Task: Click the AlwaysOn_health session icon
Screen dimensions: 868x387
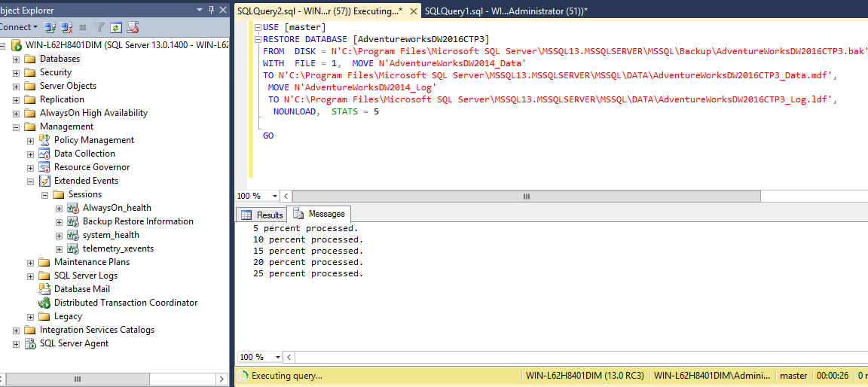Action: coord(74,208)
